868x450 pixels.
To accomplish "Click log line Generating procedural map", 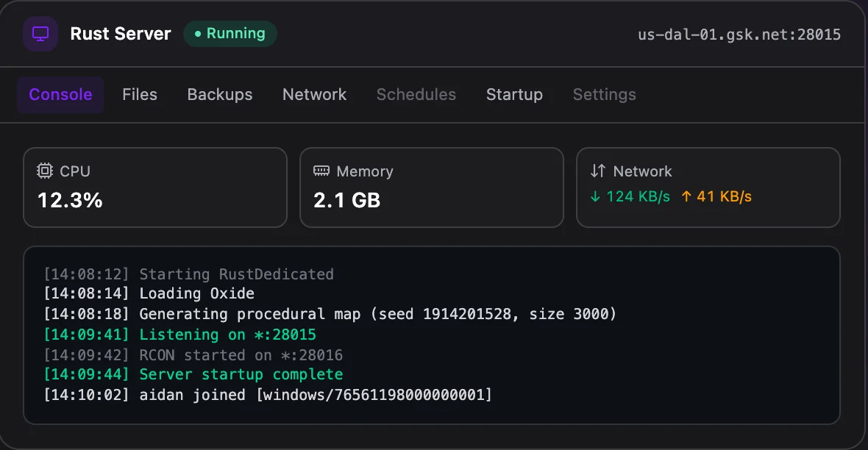I will [330, 314].
